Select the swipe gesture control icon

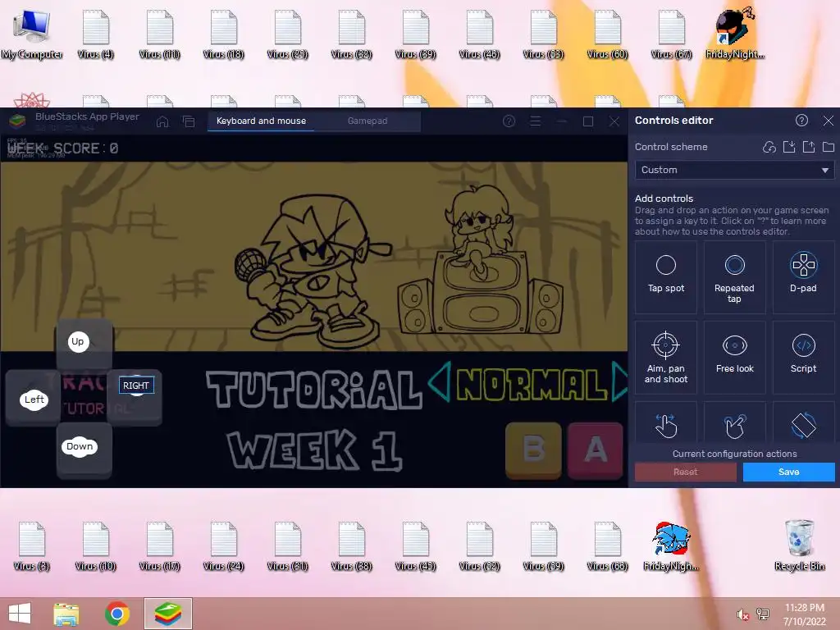tap(665, 426)
